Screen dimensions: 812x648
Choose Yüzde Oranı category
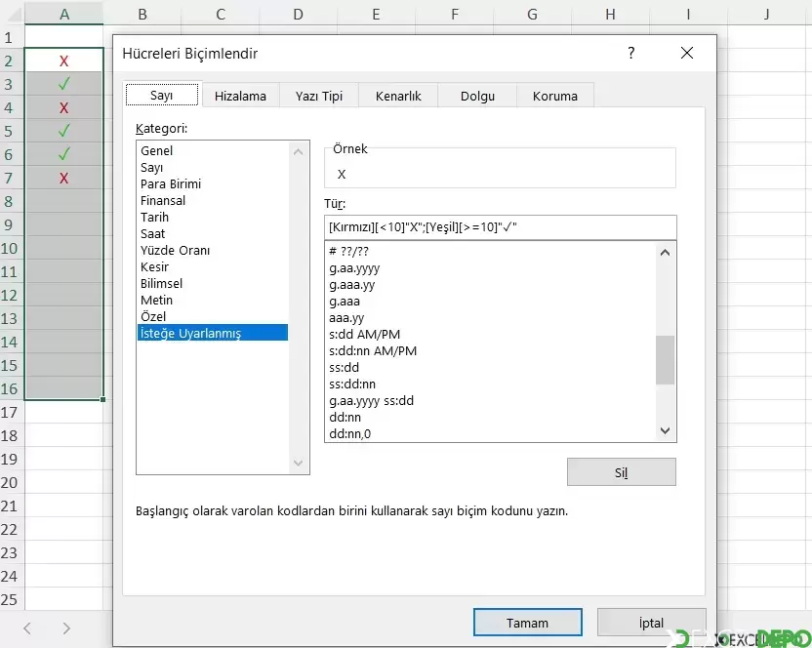tap(213, 250)
